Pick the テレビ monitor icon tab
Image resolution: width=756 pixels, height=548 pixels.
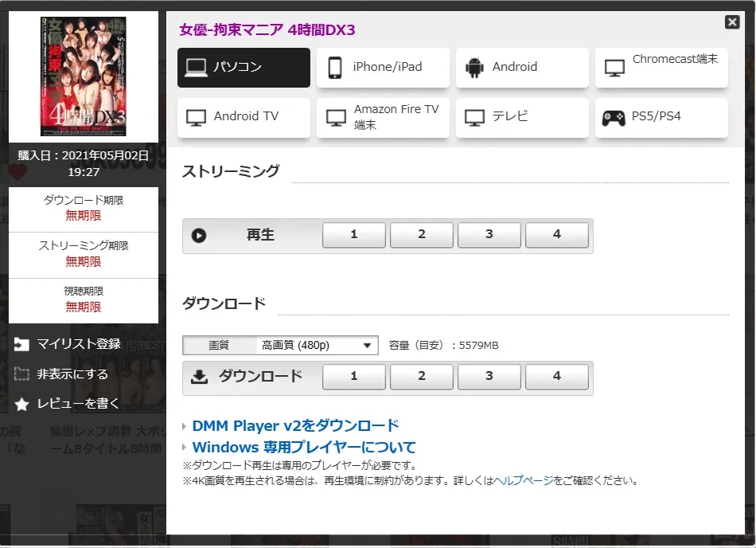(x=474, y=118)
